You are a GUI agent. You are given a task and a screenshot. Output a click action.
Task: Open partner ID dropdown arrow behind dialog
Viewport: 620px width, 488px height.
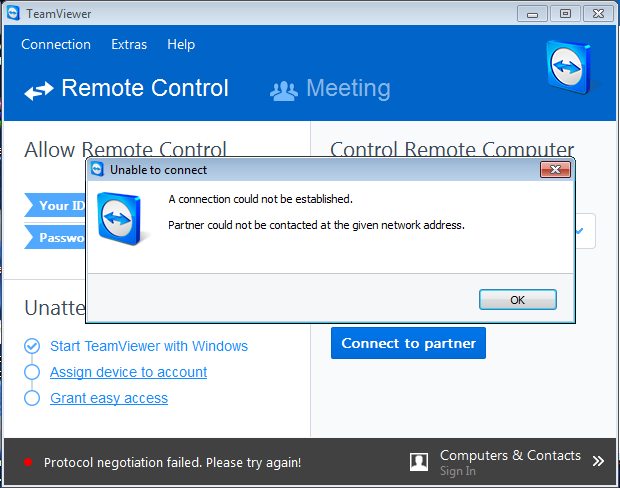coord(580,231)
